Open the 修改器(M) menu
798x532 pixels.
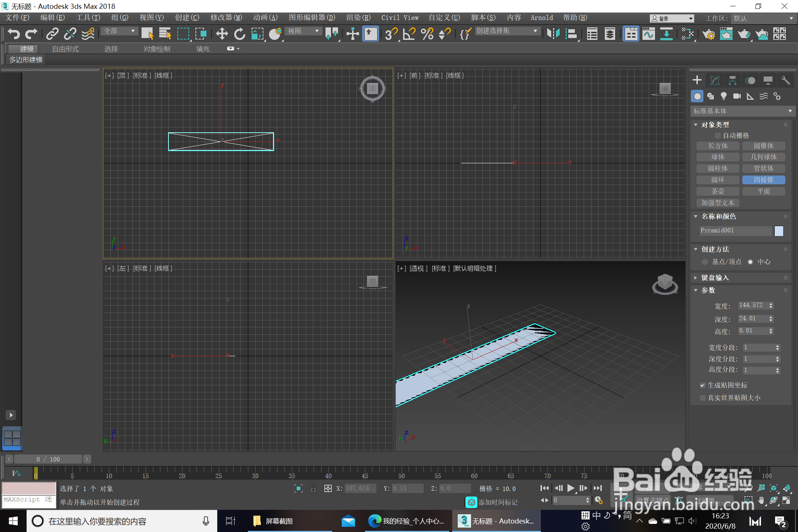click(226, 18)
